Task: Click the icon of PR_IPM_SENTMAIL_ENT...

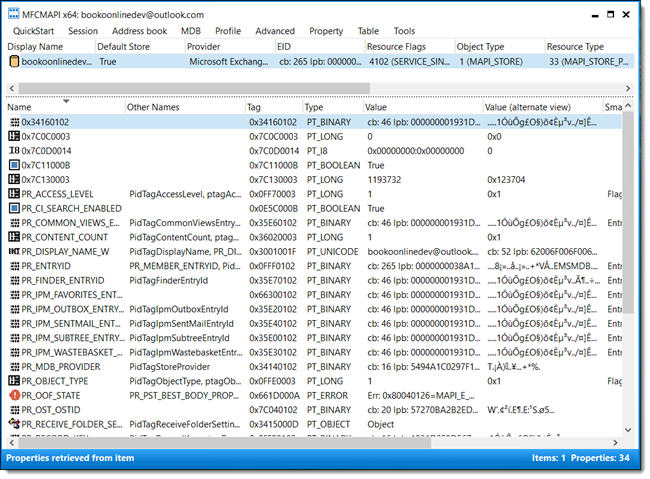Action: pos(15,323)
